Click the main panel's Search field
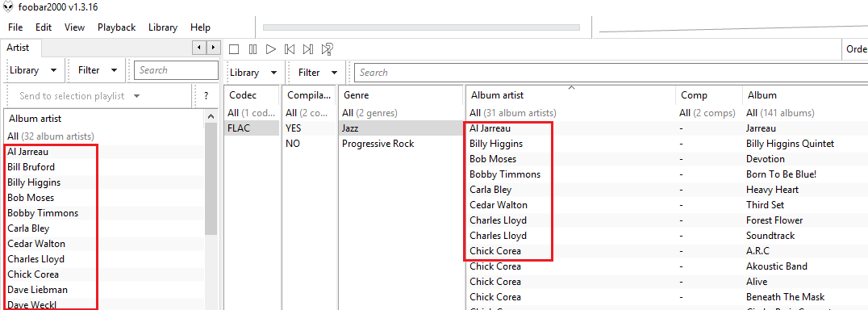This screenshot has height=310, width=868. (611, 73)
